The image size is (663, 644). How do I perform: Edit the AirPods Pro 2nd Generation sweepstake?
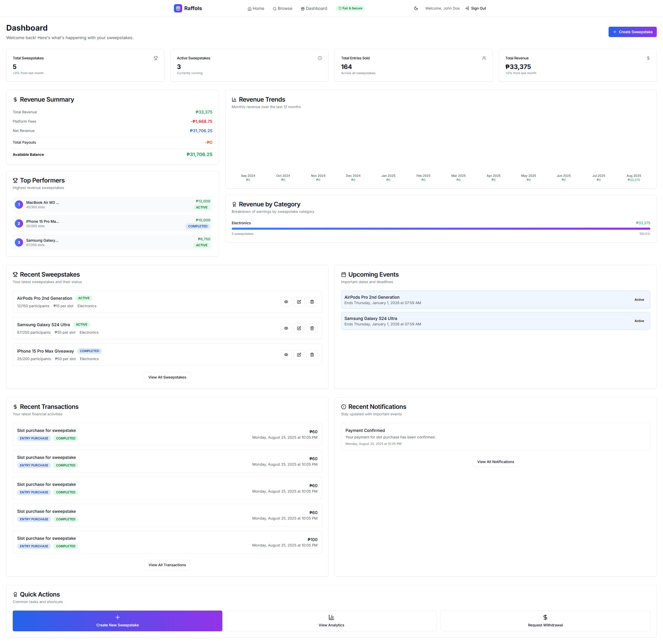point(299,302)
